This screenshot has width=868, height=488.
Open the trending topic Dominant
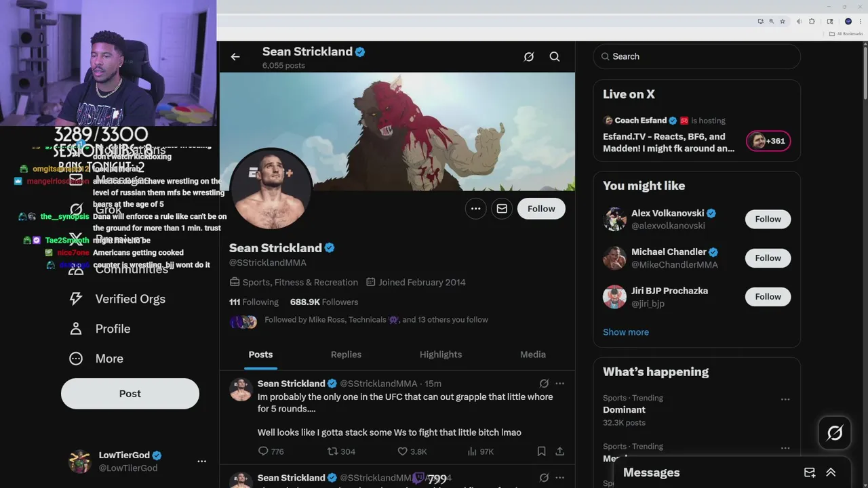[624, 410]
